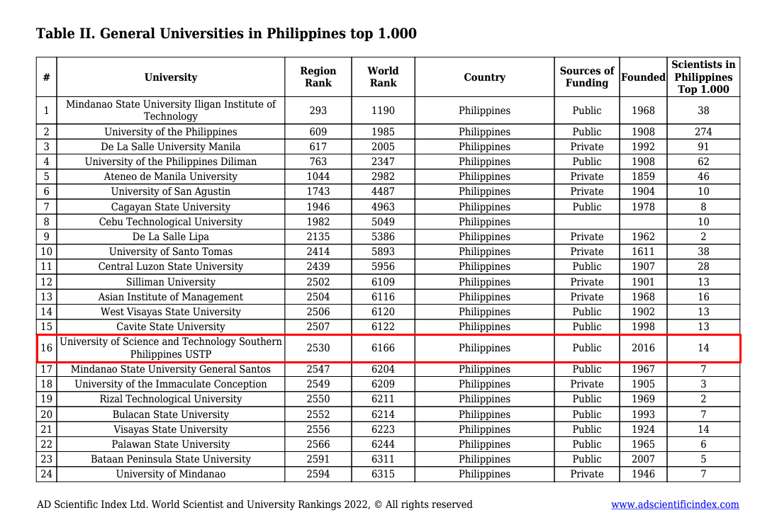The height and width of the screenshot is (532, 777).
Task: Click the University of Mindanao entry
Action: [170, 473]
